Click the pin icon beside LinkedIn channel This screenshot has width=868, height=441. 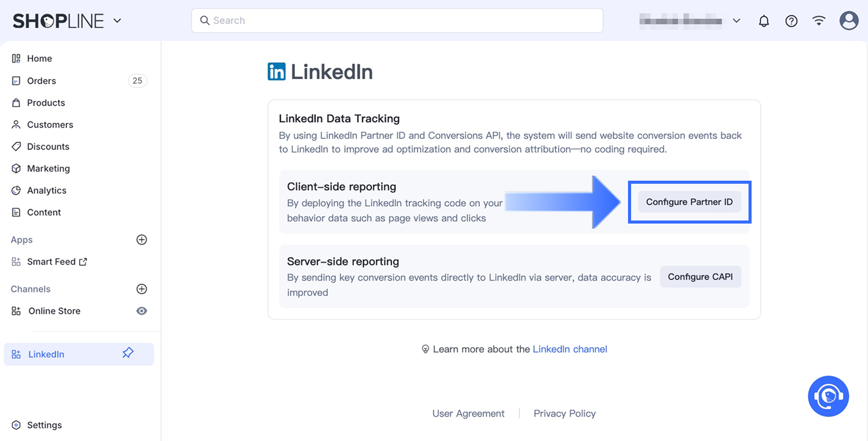click(x=128, y=353)
